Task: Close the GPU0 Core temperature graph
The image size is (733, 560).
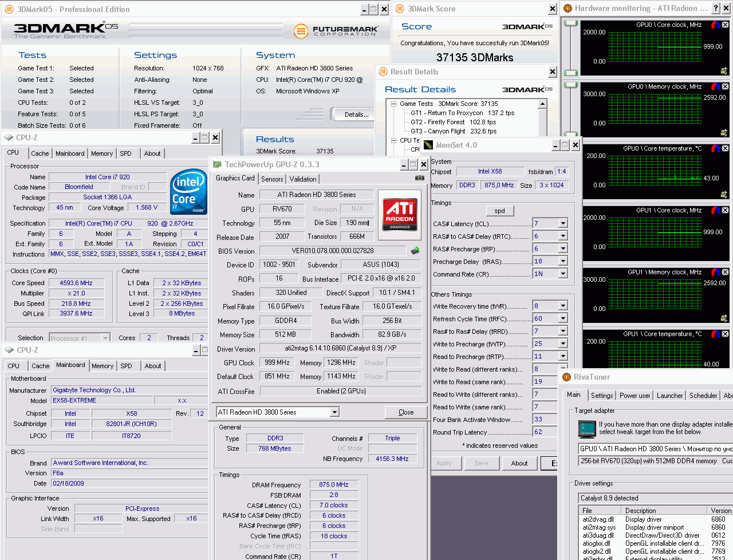Action: [725, 148]
